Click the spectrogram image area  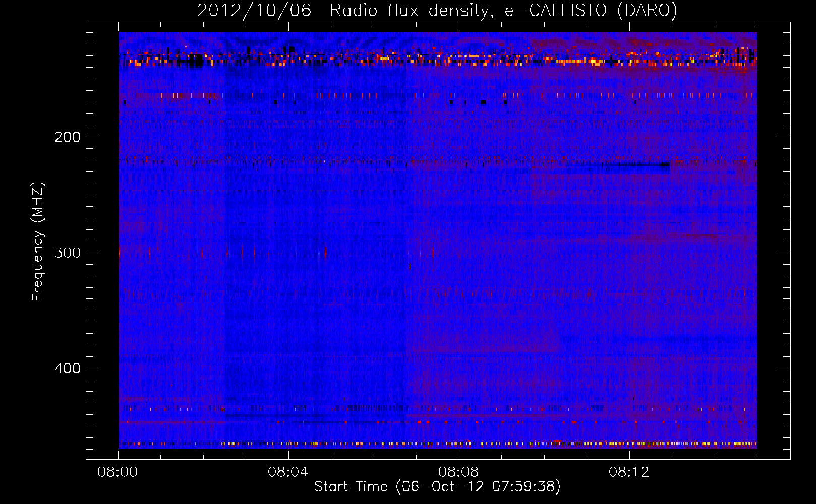(x=438, y=240)
